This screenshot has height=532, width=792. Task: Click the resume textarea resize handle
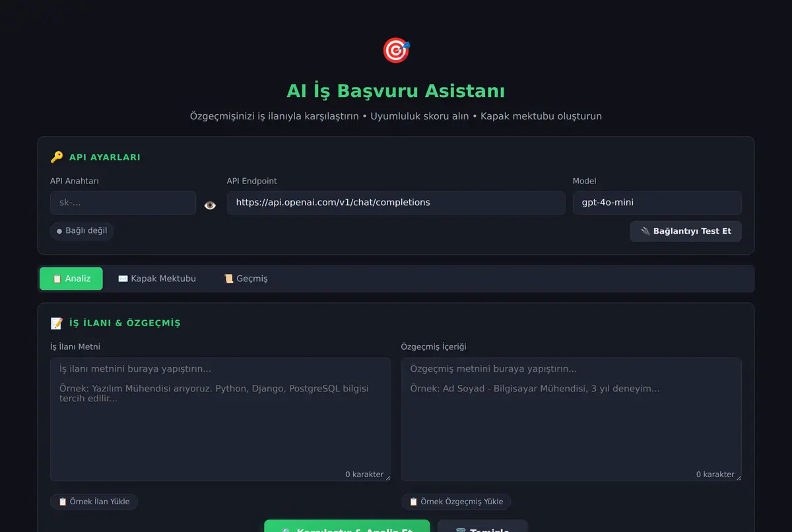(737, 477)
